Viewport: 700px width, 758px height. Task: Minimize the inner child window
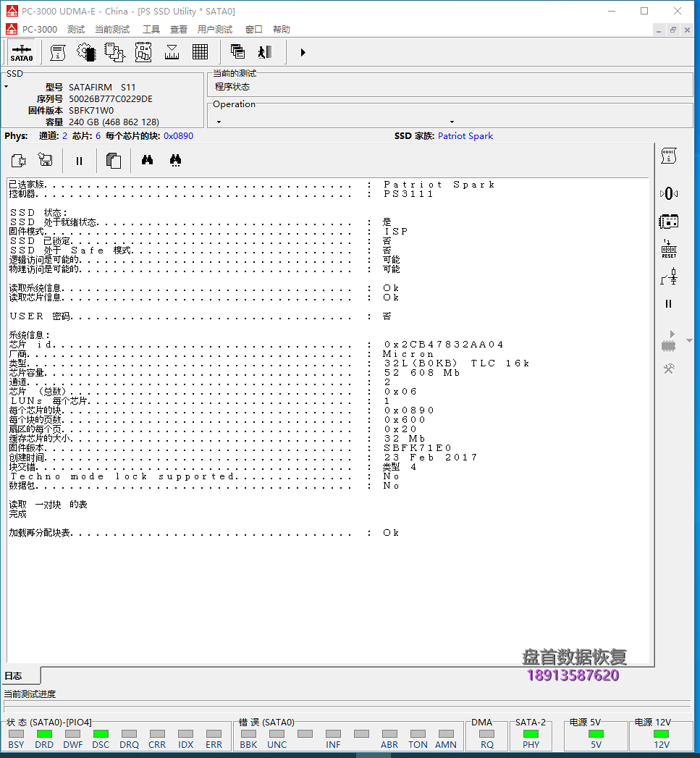point(659,30)
